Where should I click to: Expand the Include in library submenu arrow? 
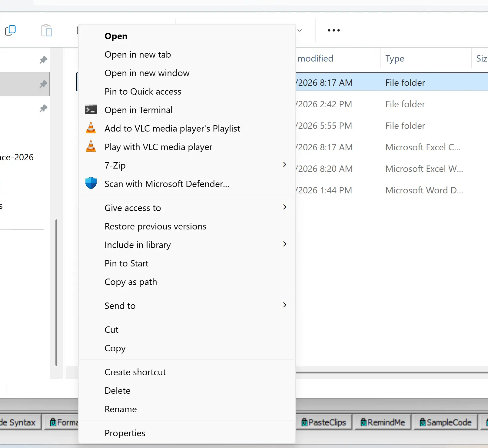[x=284, y=244]
